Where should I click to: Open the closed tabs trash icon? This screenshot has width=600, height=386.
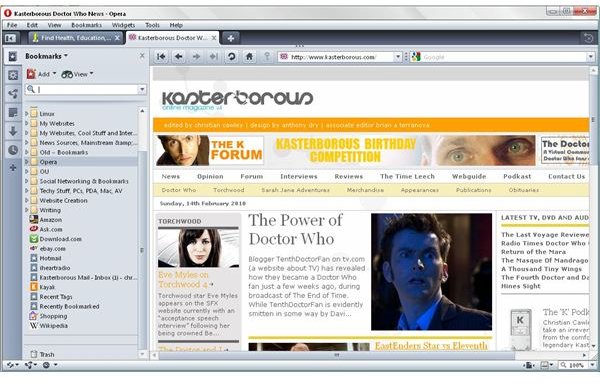point(588,38)
